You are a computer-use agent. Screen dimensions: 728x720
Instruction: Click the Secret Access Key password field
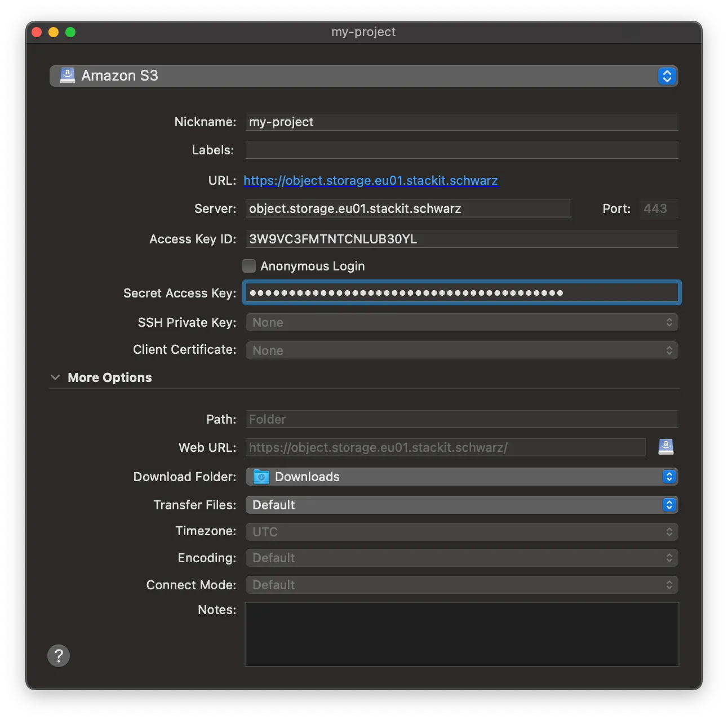[x=461, y=293]
